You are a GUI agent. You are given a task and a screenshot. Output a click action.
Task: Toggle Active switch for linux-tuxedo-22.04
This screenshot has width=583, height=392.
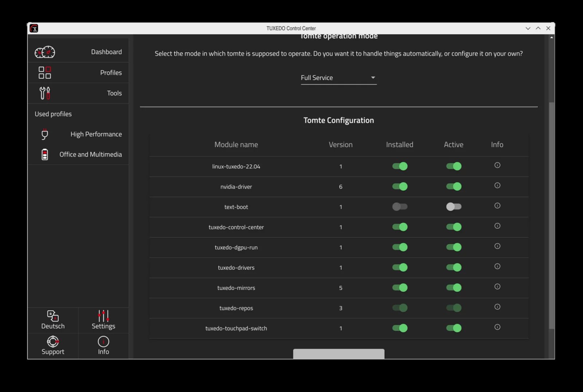(x=454, y=166)
